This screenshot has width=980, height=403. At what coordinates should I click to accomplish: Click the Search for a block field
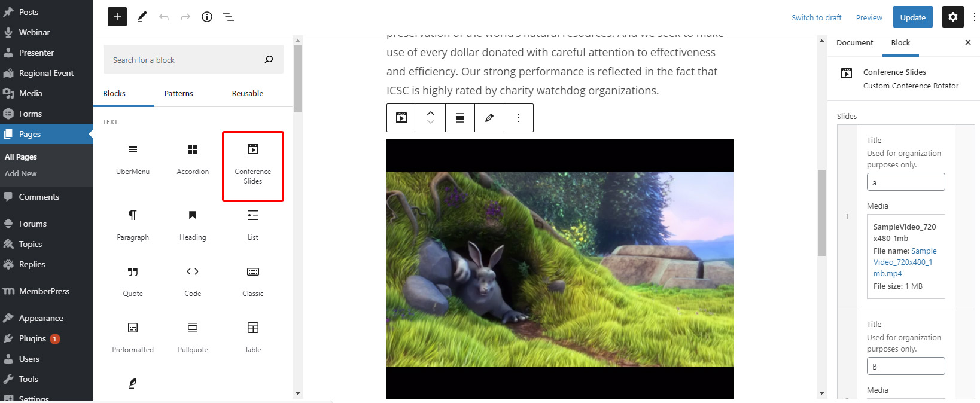click(x=185, y=60)
